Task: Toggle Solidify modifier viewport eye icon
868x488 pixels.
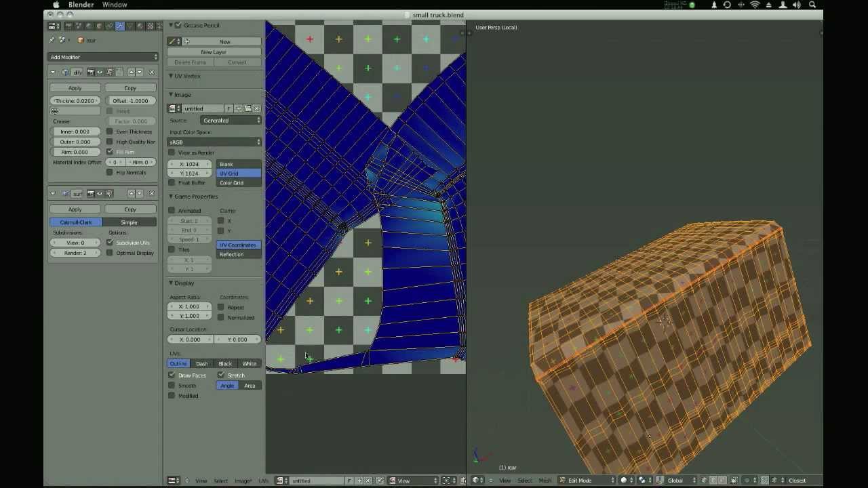Action: pyautogui.click(x=100, y=72)
